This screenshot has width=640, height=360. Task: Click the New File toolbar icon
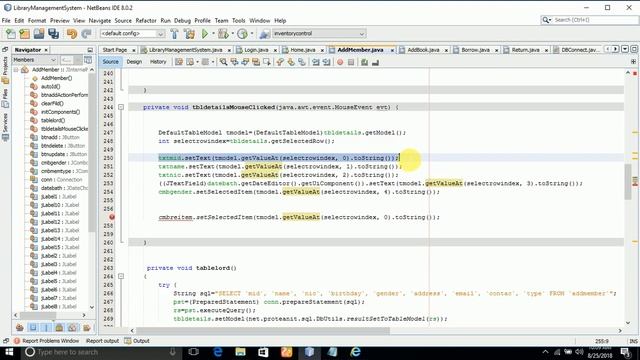coord(11,33)
